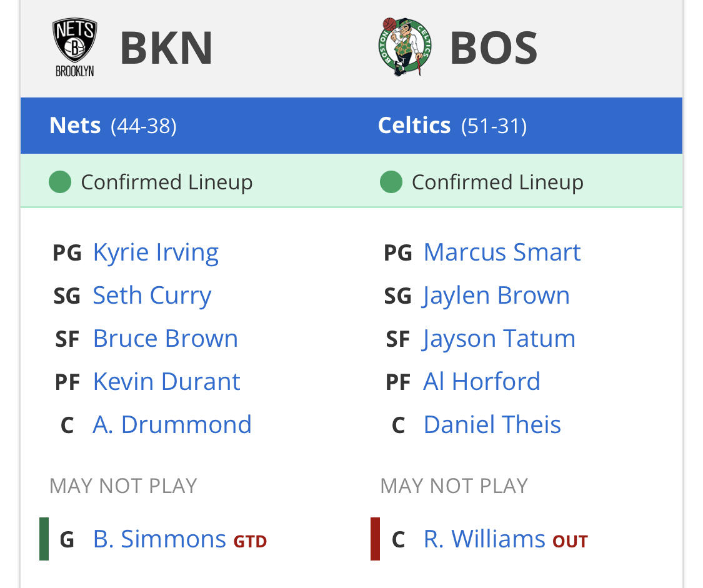Open Al Horford's player link
Image resolution: width=703 pixels, height=588 pixels.
481,382
